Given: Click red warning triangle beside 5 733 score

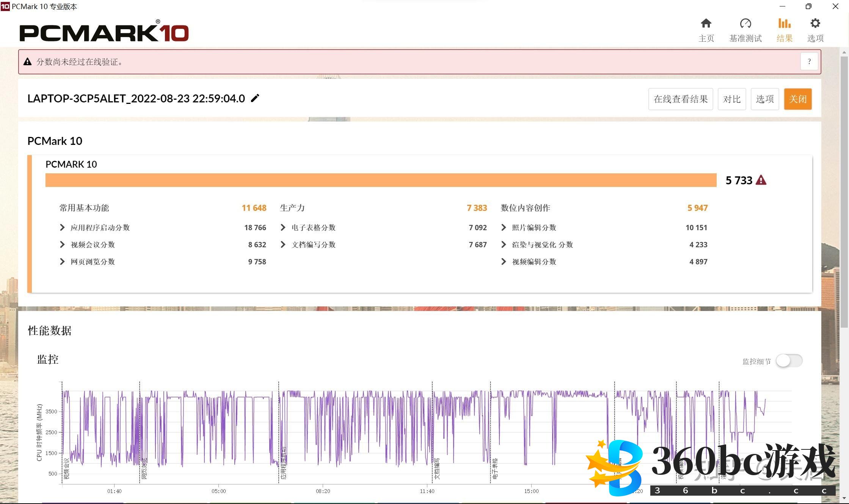Looking at the screenshot, I should click(761, 180).
